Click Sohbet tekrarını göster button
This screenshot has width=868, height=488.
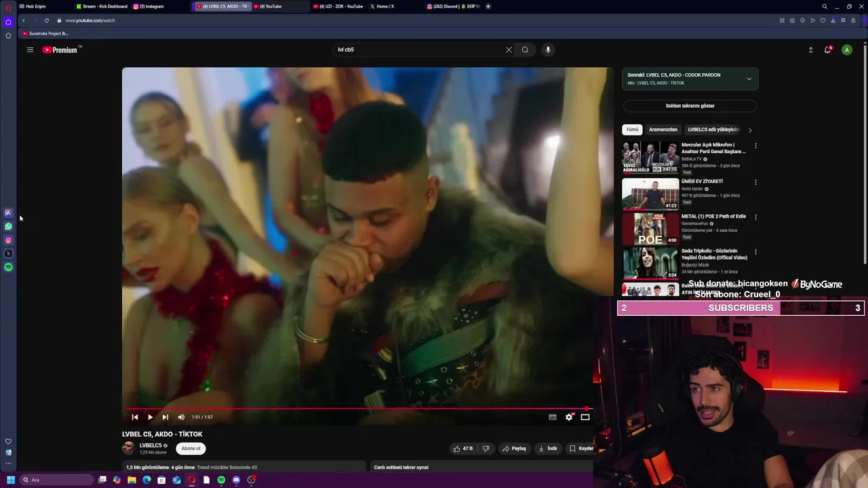[690, 106]
